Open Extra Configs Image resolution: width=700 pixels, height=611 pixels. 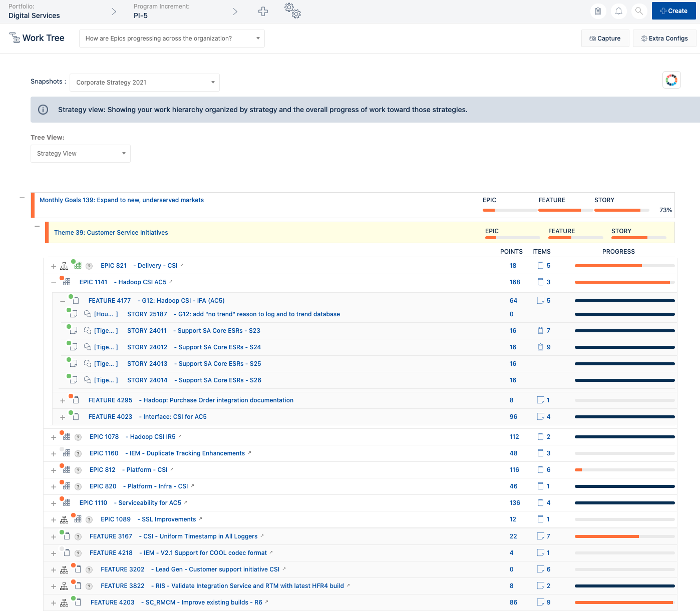click(664, 39)
